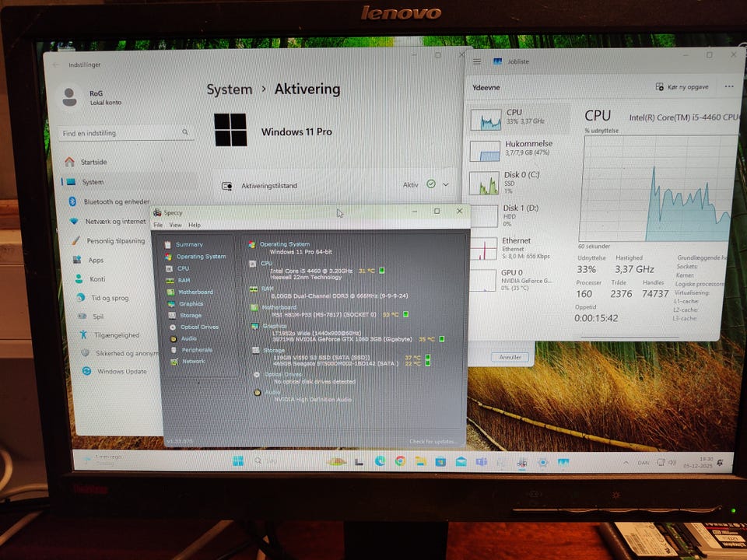Select Optical Drives in Speccy sidebar

click(x=198, y=327)
